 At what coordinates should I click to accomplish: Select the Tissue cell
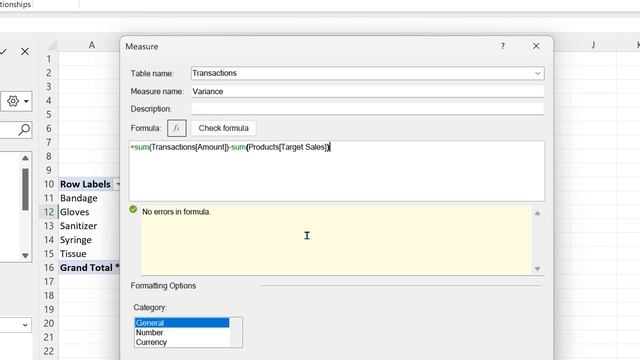tap(89, 253)
